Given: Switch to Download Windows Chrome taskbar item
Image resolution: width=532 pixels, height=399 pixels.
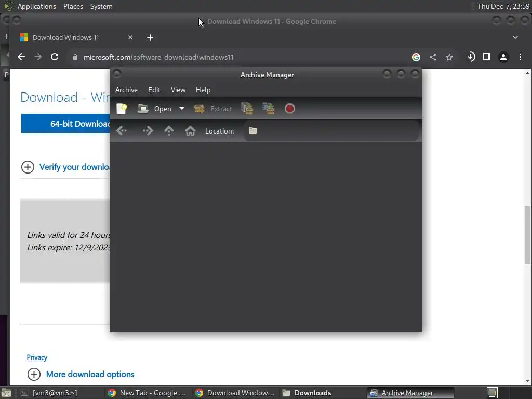Looking at the screenshot, I should click(x=235, y=393).
